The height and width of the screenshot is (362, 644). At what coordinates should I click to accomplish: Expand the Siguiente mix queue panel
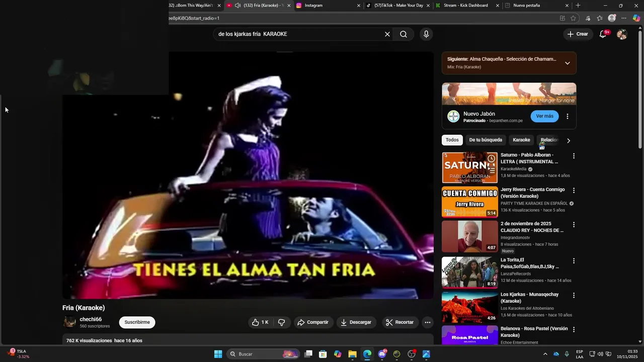pyautogui.click(x=568, y=63)
